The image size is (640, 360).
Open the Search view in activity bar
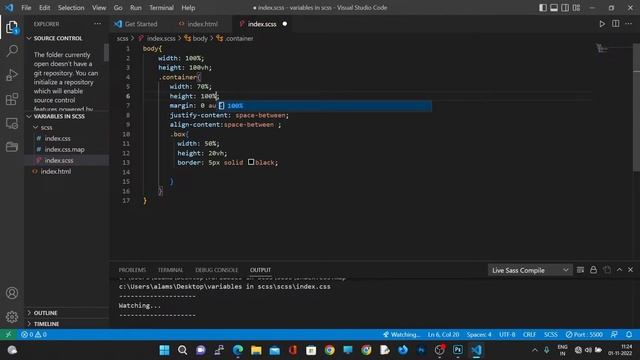[x=12, y=51]
